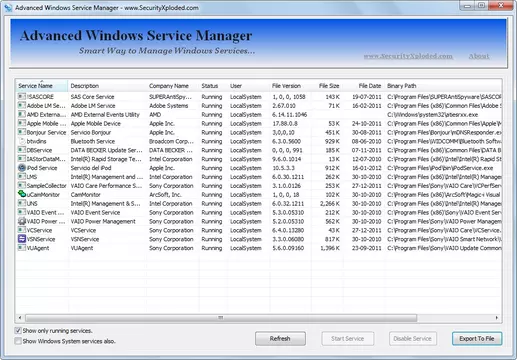Click the iPod Service round icon

[22, 168]
